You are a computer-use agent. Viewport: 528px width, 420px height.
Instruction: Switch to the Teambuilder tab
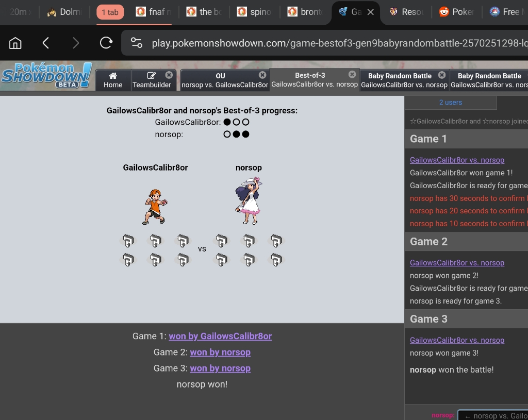[151, 80]
